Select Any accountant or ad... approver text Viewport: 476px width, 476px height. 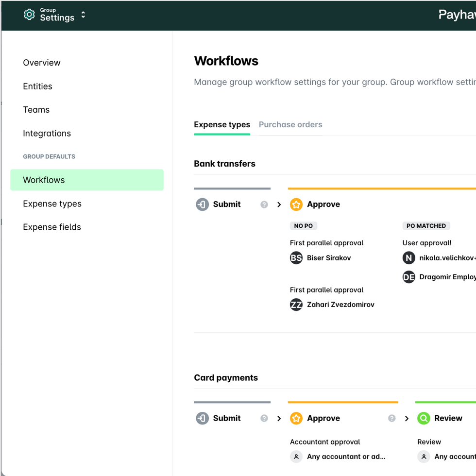(346, 457)
